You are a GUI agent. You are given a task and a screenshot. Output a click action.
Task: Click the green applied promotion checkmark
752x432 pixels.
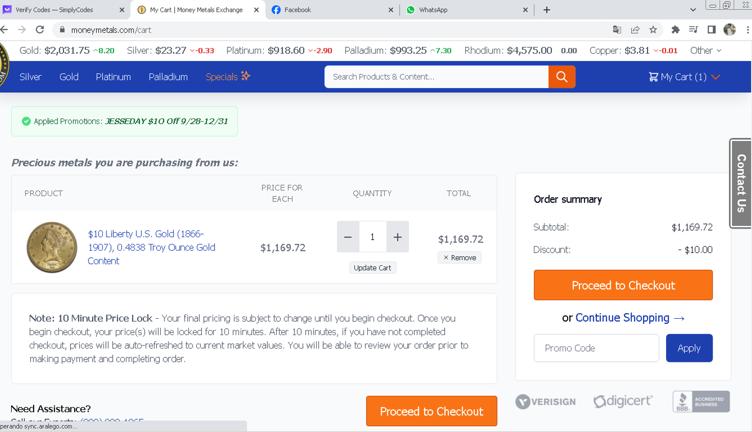(x=26, y=121)
